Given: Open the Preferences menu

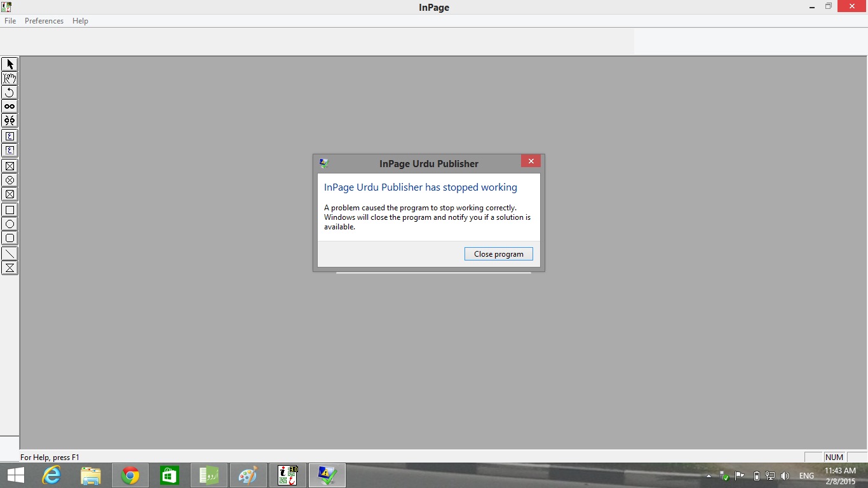Looking at the screenshot, I should pyautogui.click(x=44, y=21).
